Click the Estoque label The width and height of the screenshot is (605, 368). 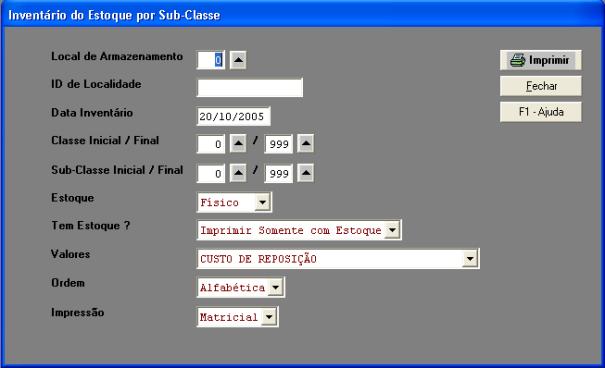tap(73, 198)
